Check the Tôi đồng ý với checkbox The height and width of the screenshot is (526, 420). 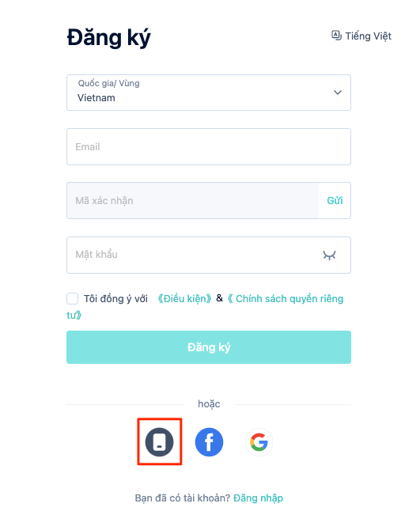[72, 298]
